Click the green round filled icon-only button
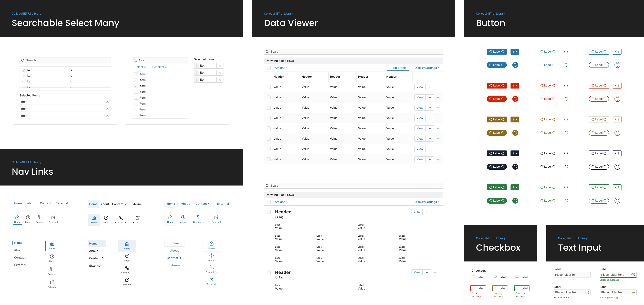 point(515,200)
